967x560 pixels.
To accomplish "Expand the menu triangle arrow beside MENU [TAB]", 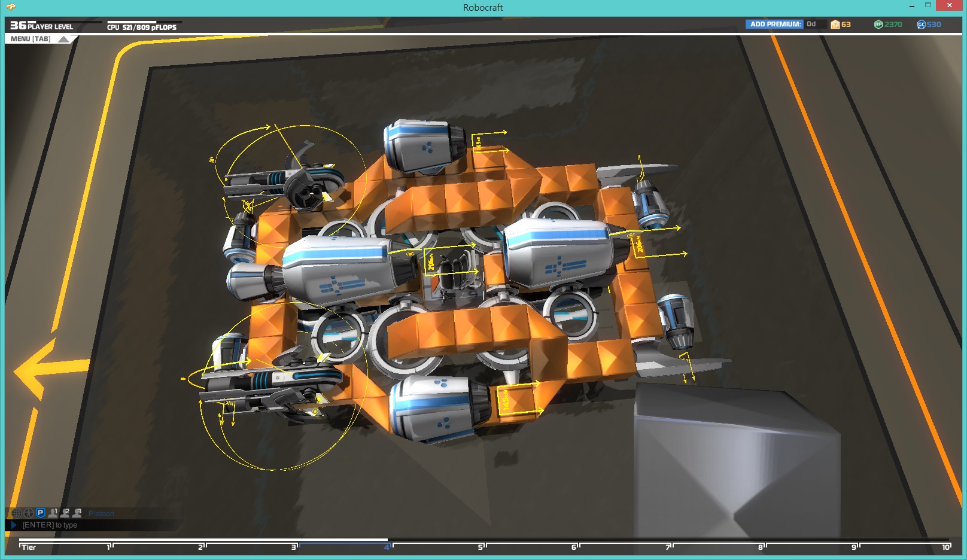I will pos(64,39).
